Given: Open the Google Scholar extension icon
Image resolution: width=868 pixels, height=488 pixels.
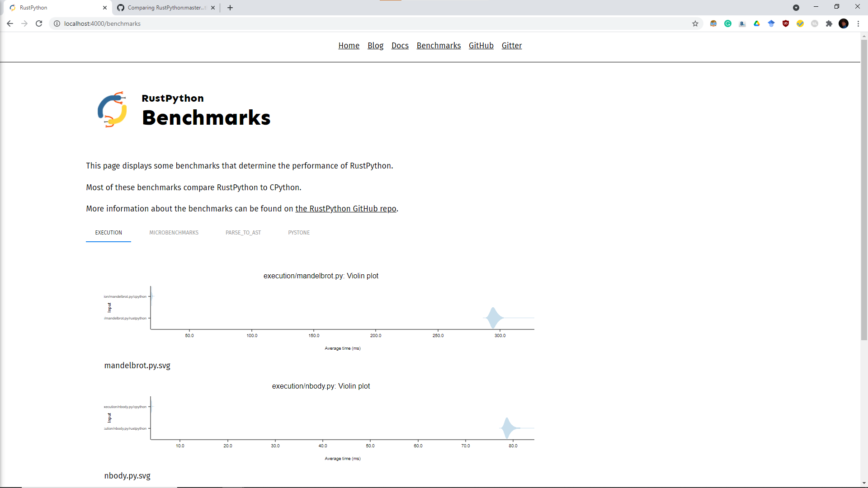Looking at the screenshot, I should click(771, 23).
